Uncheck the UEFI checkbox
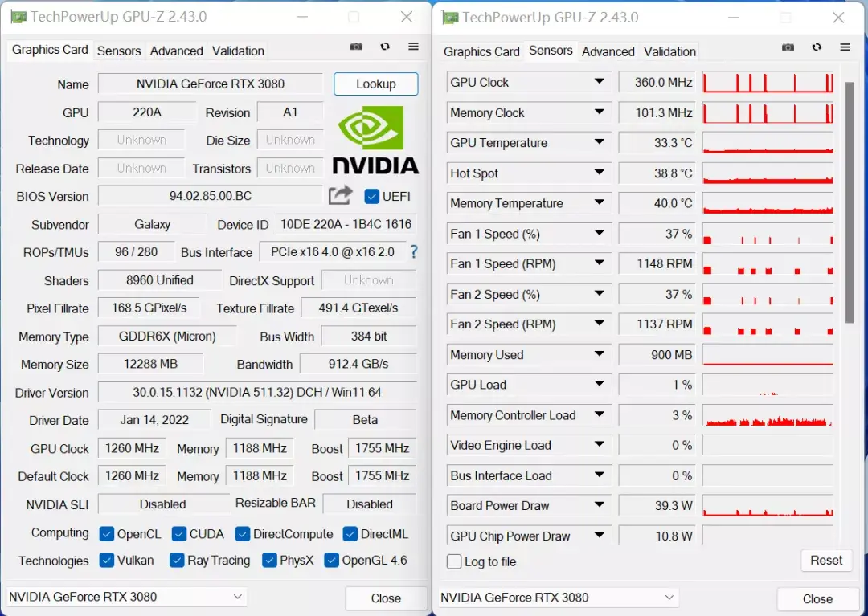868x616 pixels. click(x=371, y=195)
